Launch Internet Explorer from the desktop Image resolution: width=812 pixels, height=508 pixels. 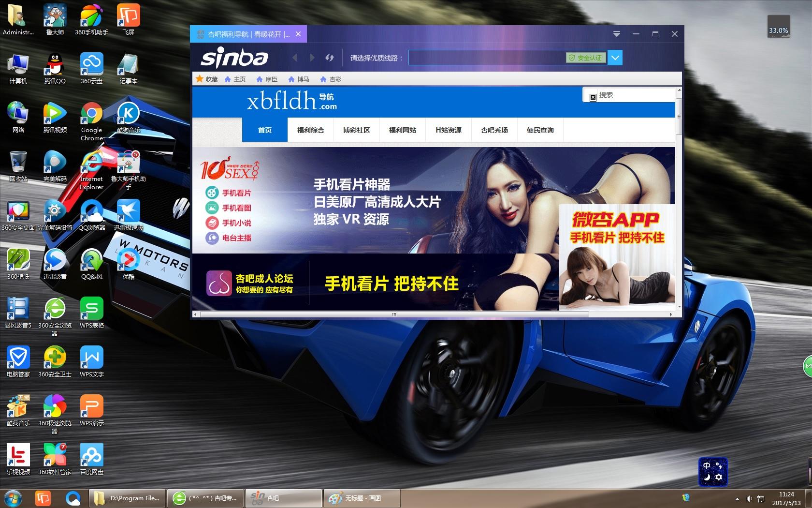(91, 170)
